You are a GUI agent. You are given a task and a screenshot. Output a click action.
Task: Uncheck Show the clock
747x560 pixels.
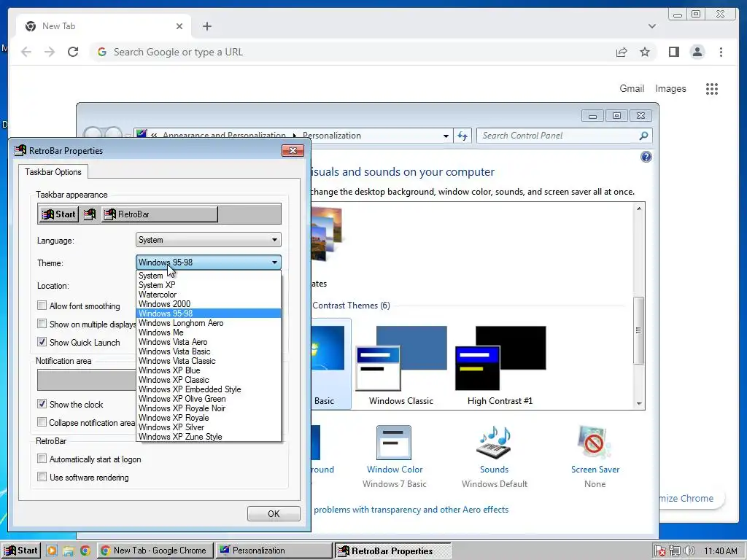tap(42, 404)
